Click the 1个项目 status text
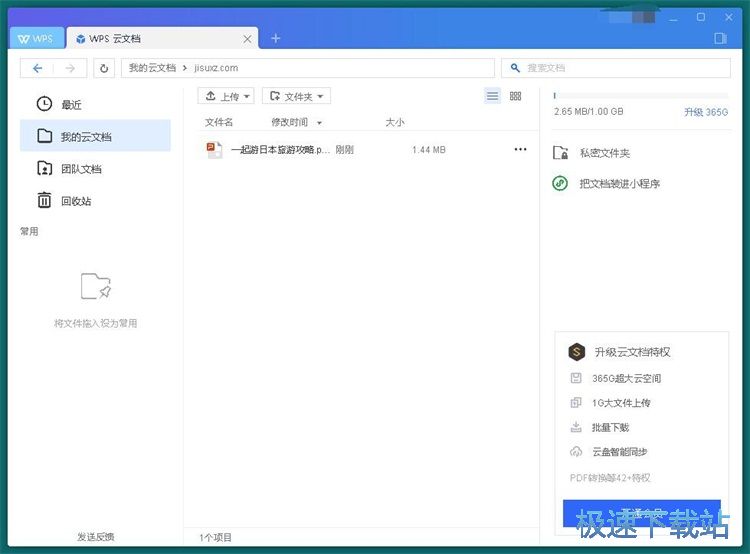The height and width of the screenshot is (554, 750). (x=216, y=537)
